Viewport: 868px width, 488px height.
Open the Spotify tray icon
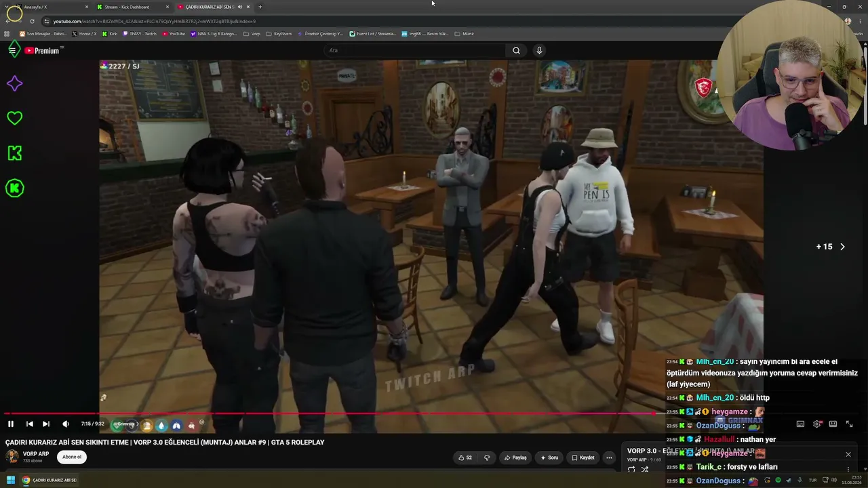[778, 481]
